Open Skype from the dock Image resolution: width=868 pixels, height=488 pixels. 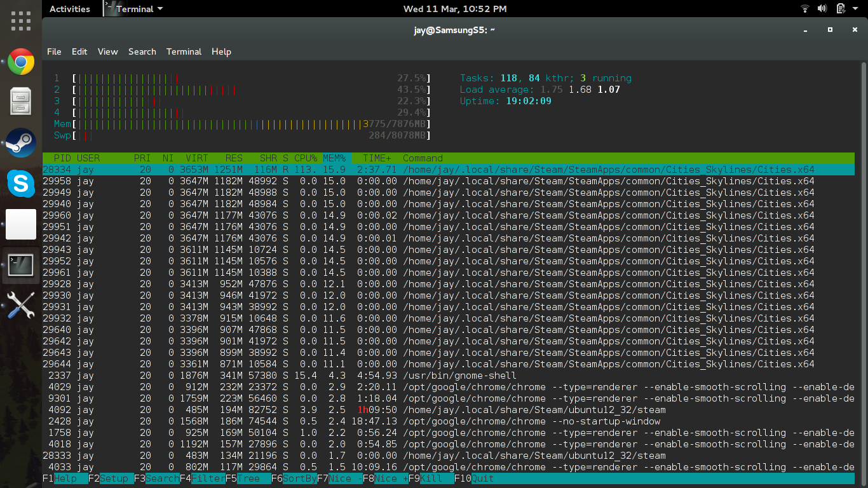click(x=21, y=184)
